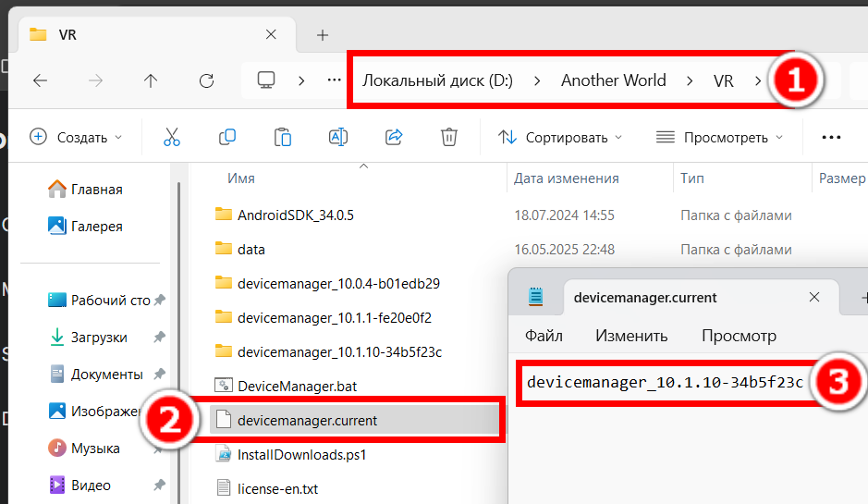The height and width of the screenshot is (504, 868).
Task: Navigate back with the left arrow
Action: pos(40,80)
